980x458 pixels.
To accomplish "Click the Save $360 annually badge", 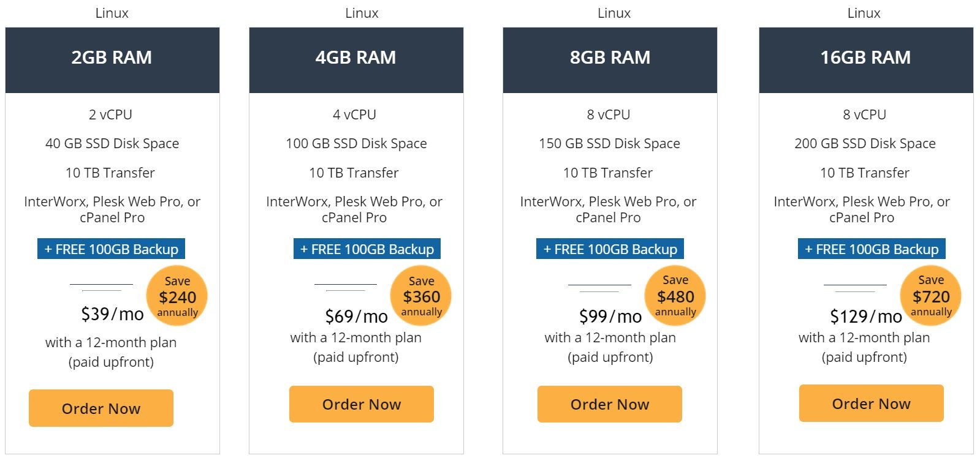I will [x=421, y=296].
